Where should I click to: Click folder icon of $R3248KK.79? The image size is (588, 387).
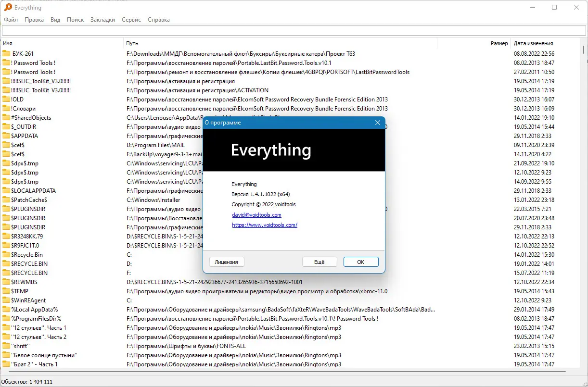click(x=6, y=237)
